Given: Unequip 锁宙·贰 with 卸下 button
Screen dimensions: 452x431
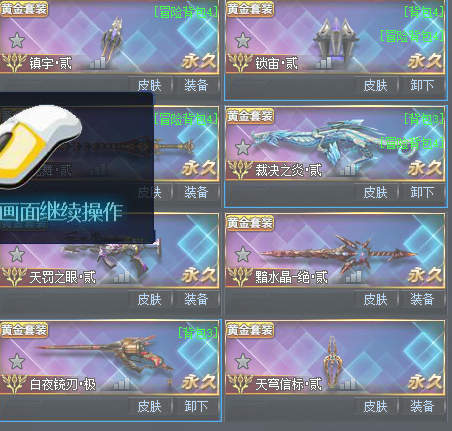Looking at the screenshot, I should tap(422, 85).
